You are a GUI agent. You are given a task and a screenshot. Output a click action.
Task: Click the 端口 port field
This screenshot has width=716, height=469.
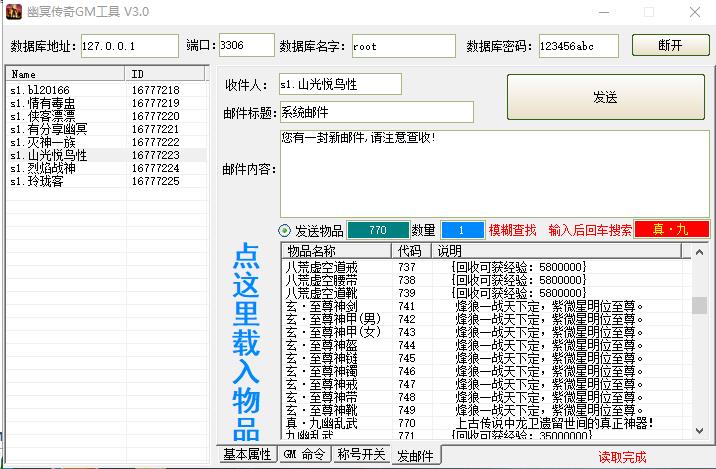(x=245, y=45)
